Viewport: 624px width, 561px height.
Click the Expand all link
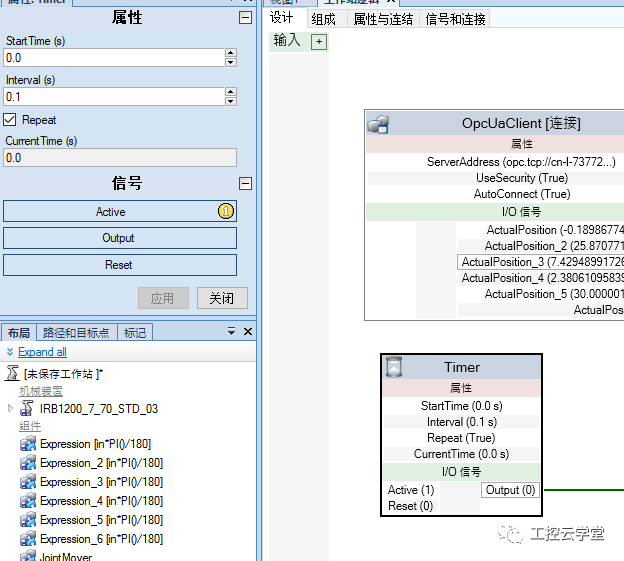[x=42, y=352]
